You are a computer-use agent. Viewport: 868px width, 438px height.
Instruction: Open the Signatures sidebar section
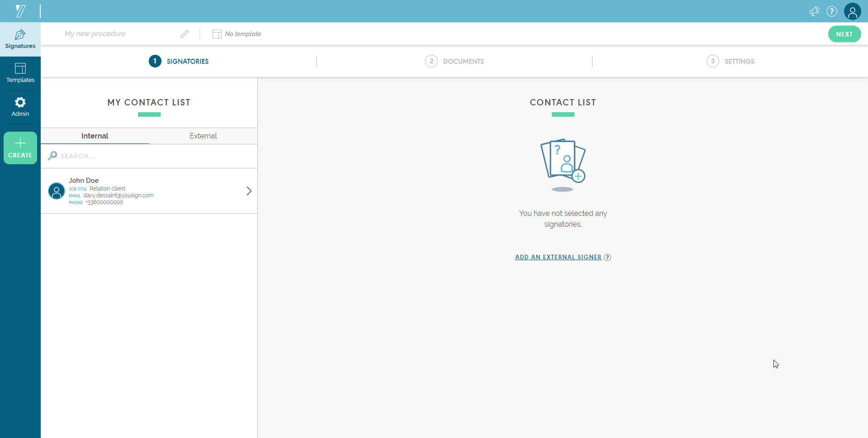[x=20, y=39]
